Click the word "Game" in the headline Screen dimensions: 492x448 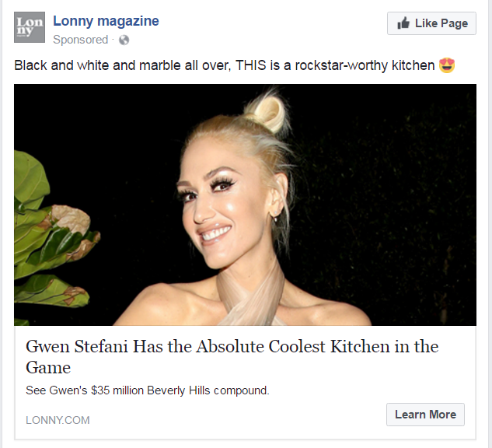48,367
